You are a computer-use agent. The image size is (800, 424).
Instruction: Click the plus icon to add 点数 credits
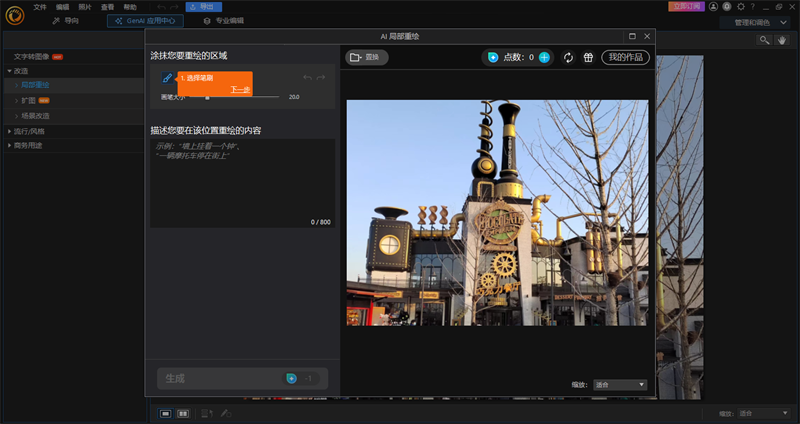tap(544, 58)
